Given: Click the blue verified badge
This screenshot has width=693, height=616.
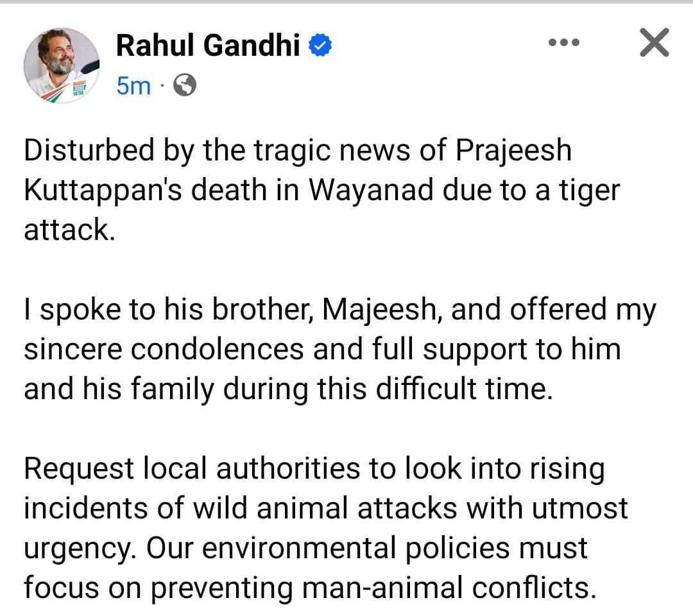Looking at the screenshot, I should coord(321,45).
